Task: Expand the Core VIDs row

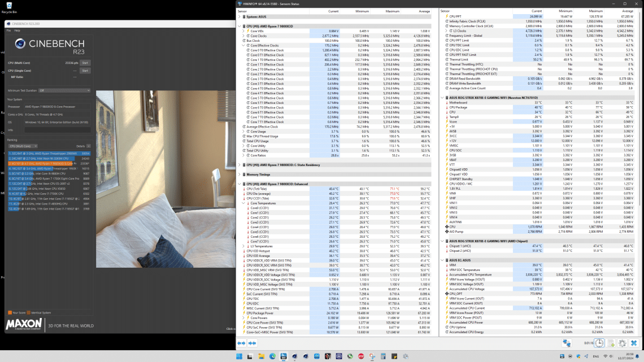Action: coord(243,31)
